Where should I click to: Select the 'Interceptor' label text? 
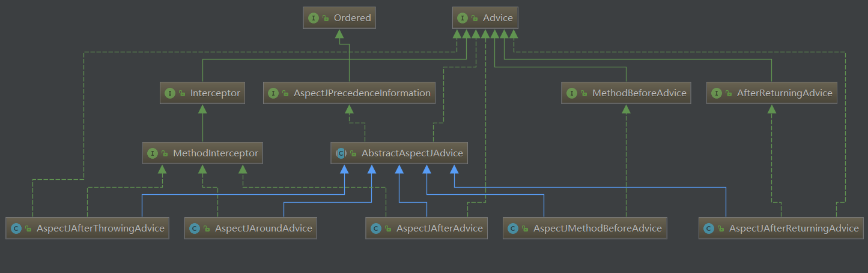pyautogui.click(x=215, y=93)
